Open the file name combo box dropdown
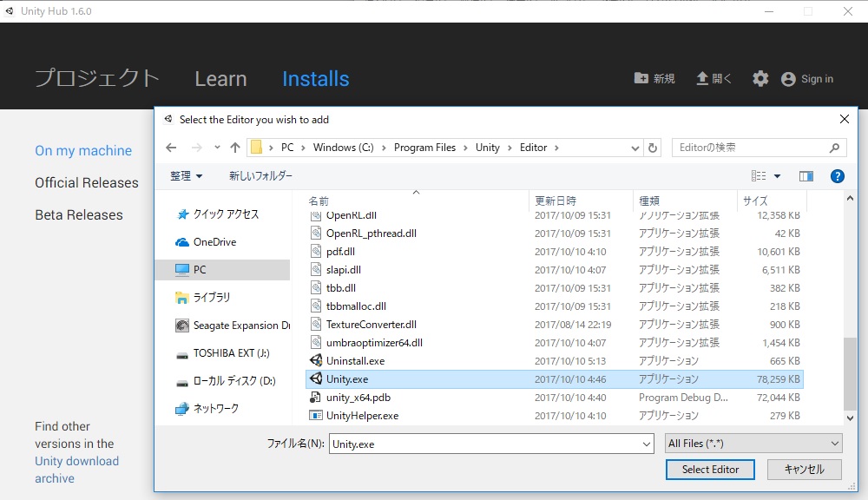 tap(646, 444)
